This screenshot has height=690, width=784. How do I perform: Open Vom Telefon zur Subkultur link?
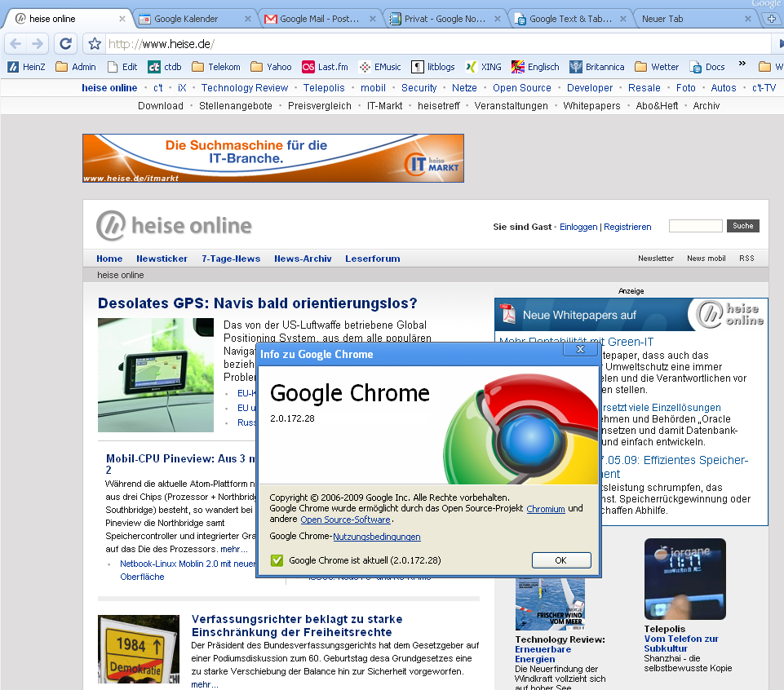[681, 644]
